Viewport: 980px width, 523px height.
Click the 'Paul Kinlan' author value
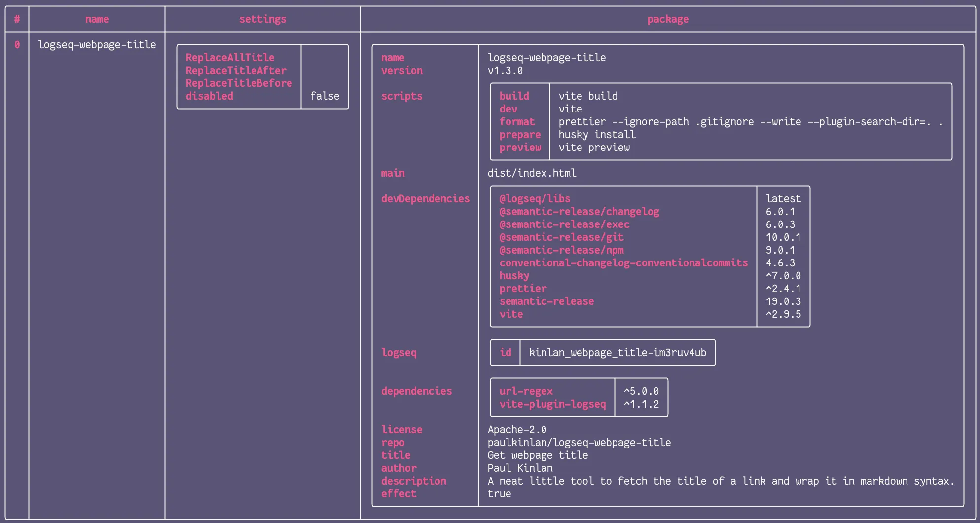coord(520,468)
